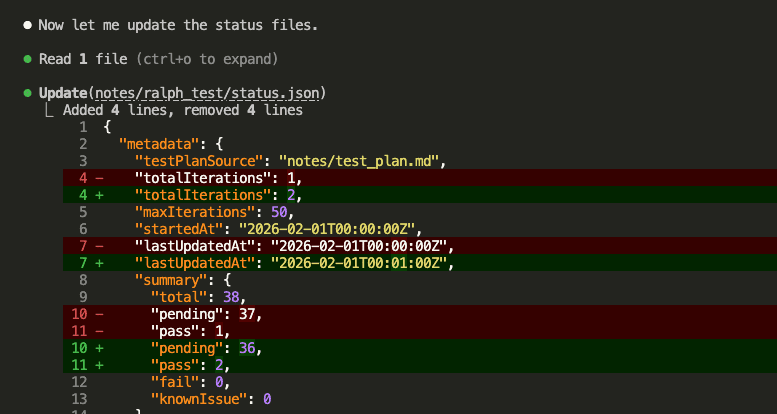Click the "total" key on line 9

178,297
